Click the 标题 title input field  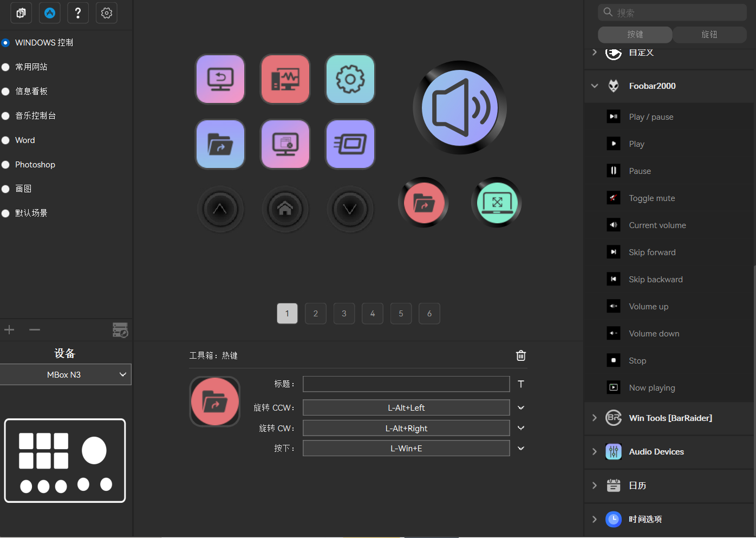pos(406,384)
